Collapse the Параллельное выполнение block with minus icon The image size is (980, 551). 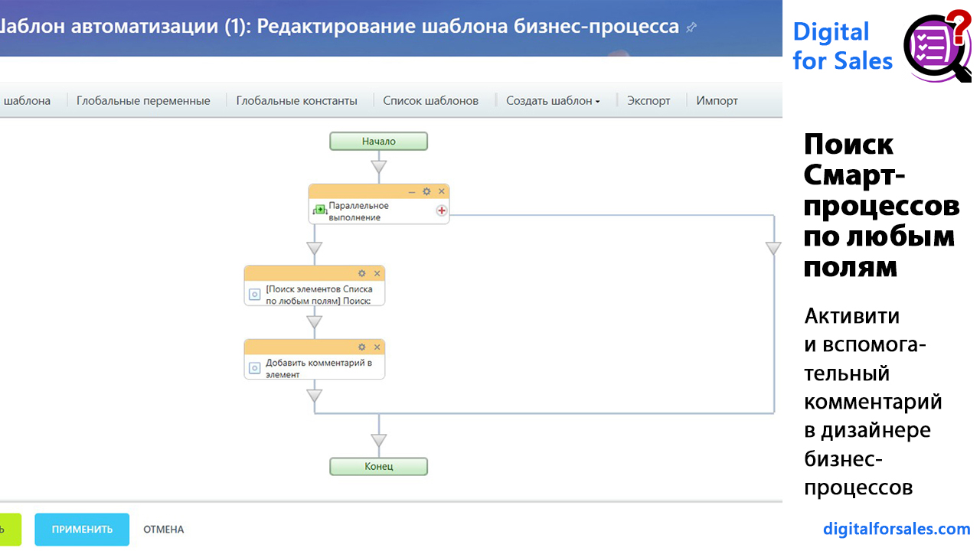point(412,191)
